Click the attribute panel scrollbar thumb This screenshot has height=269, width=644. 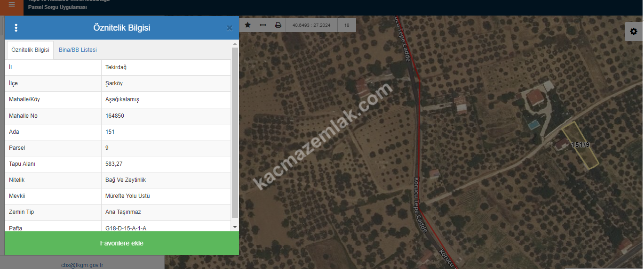click(x=235, y=132)
